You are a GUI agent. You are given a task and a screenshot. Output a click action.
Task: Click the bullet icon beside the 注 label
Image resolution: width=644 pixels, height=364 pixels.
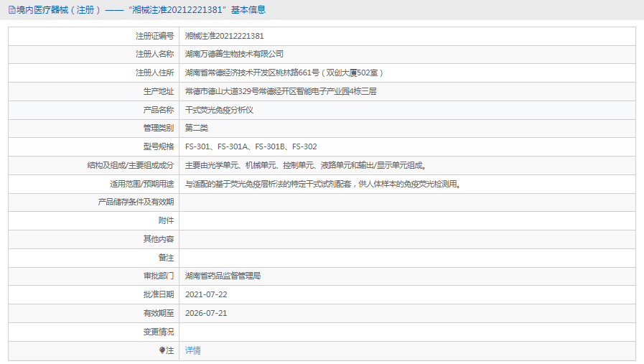(x=162, y=350)
